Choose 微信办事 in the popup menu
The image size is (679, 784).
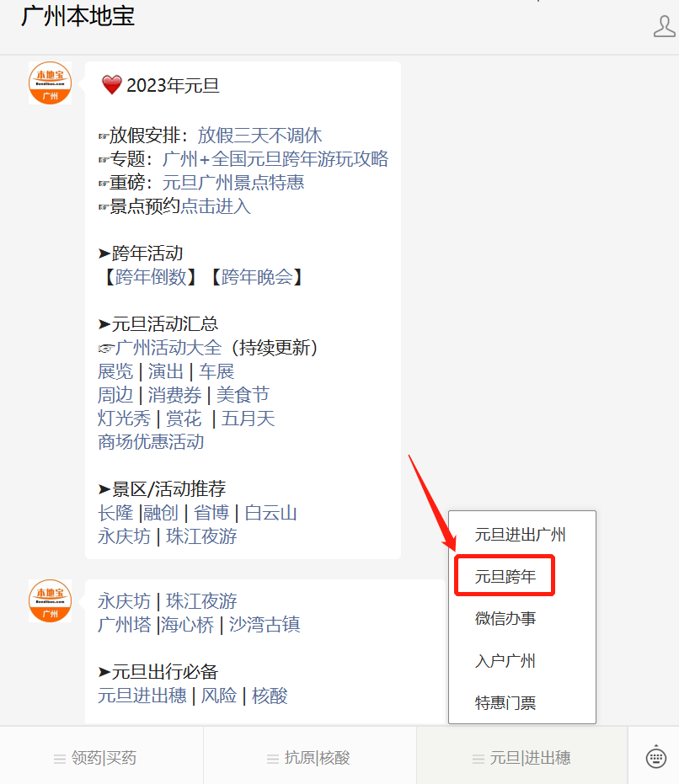tap(505, 618)
